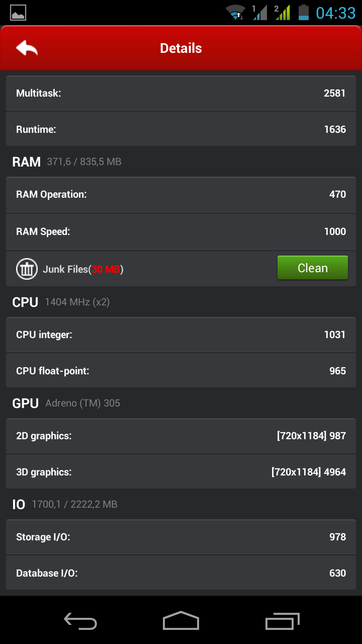The width and height of the screenshot is (362, 644).
Task: Tap the SIM 2 signal strength icon
Action: pyautogui.click(x=282, y=13)
